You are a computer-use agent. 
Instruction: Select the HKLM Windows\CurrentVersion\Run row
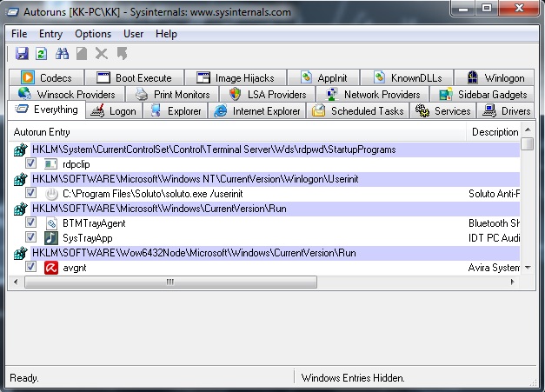[x=275, y=209]
